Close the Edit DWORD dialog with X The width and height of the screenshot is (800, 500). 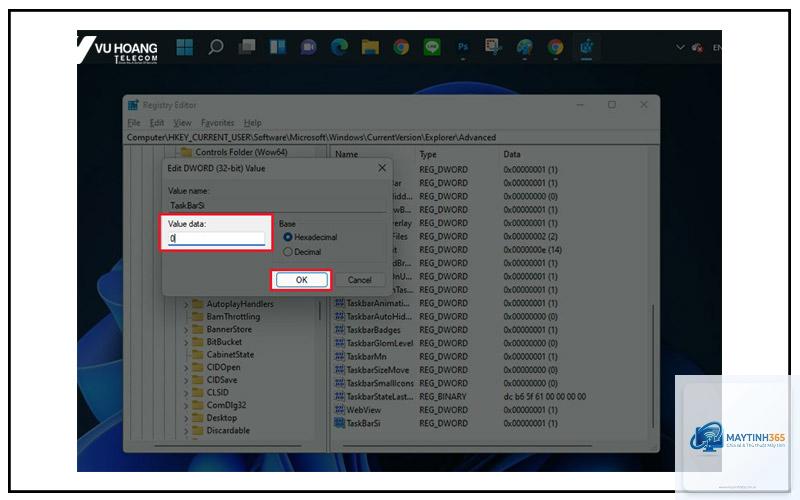[382, 168]
